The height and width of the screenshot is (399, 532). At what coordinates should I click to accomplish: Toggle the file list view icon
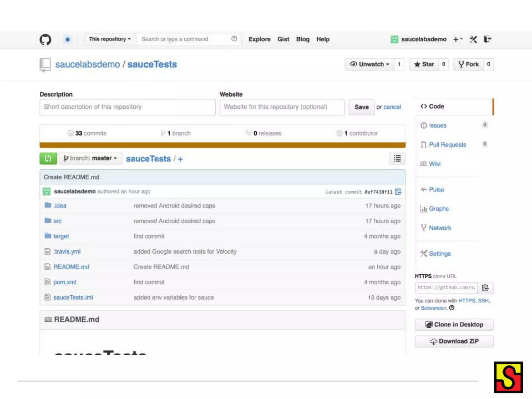(397, 158)
